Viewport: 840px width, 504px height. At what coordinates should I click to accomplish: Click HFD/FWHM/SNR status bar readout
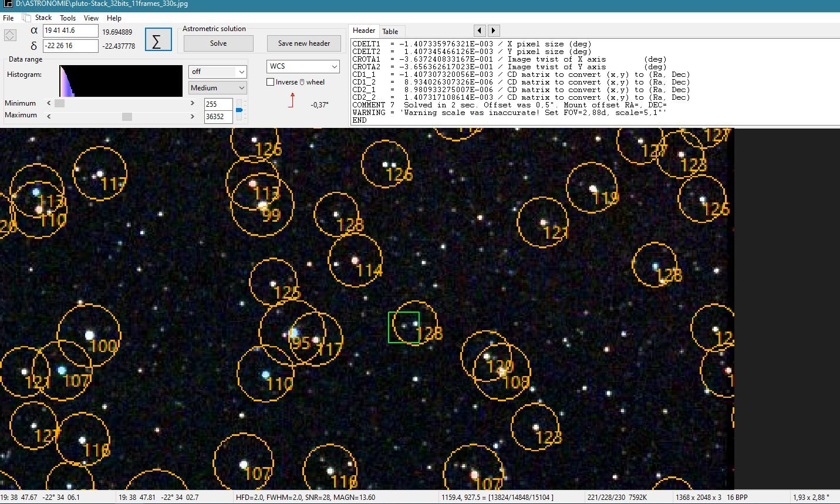coord(305,498)
